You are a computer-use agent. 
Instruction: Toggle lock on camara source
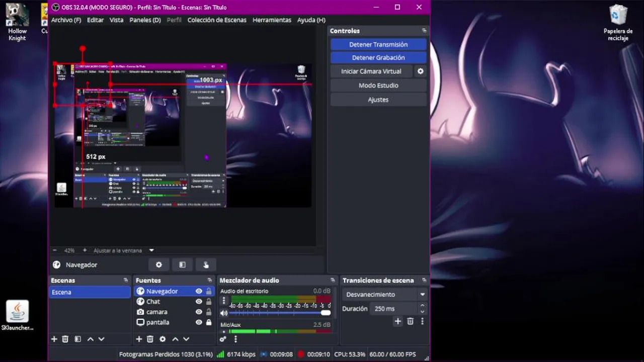[209, 312]
